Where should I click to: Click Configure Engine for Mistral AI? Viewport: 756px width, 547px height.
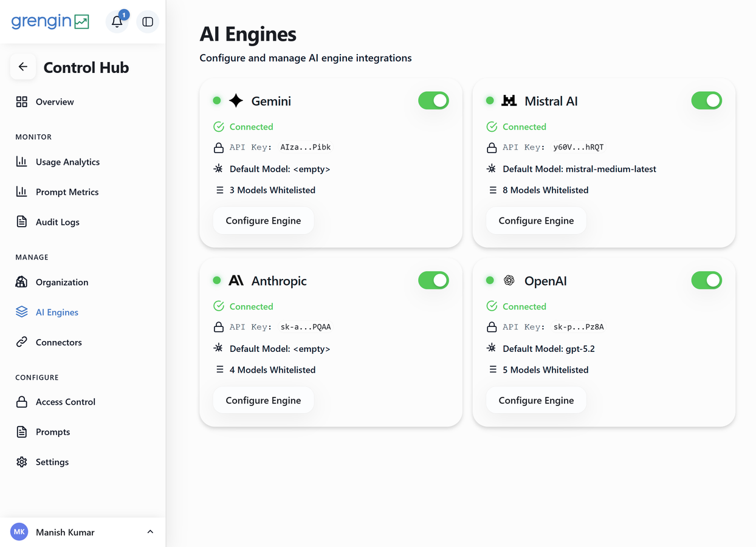tap(536, 221)
